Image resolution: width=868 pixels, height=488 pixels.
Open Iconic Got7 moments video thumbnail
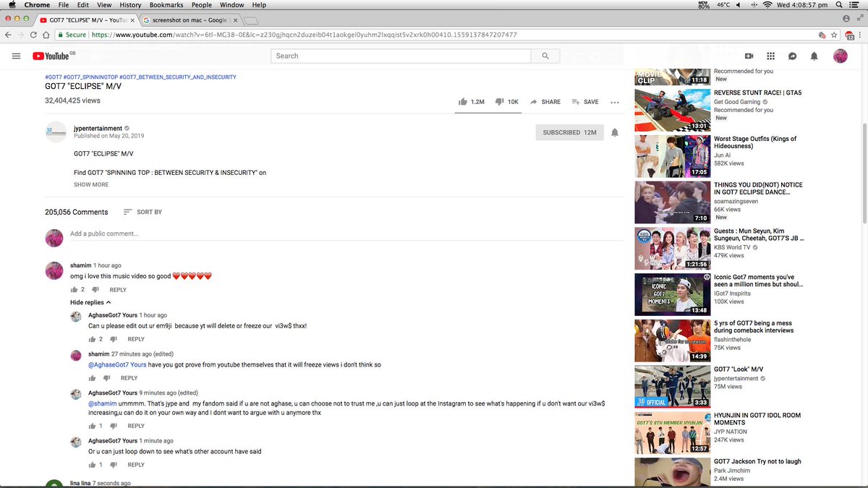click(671, 294)
